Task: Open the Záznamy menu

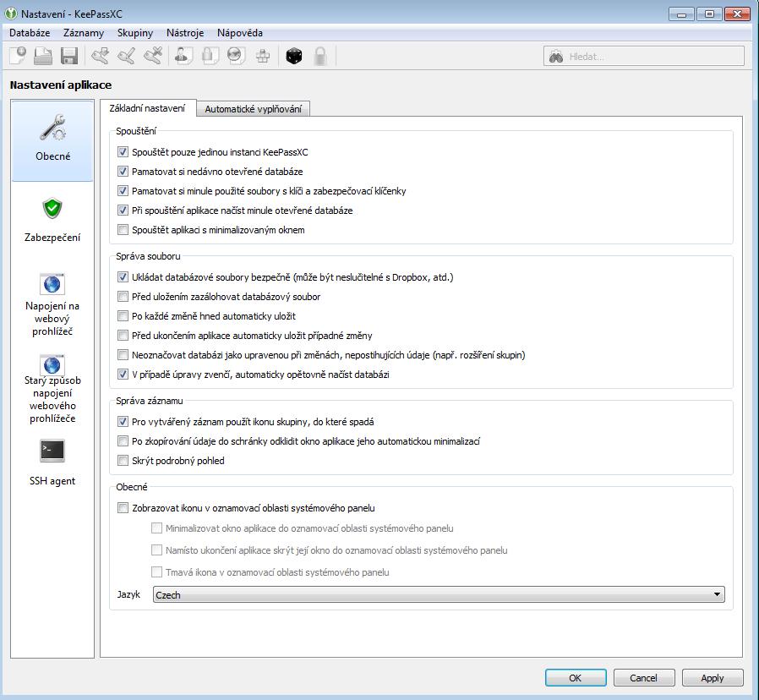Action: coord(84,33)
